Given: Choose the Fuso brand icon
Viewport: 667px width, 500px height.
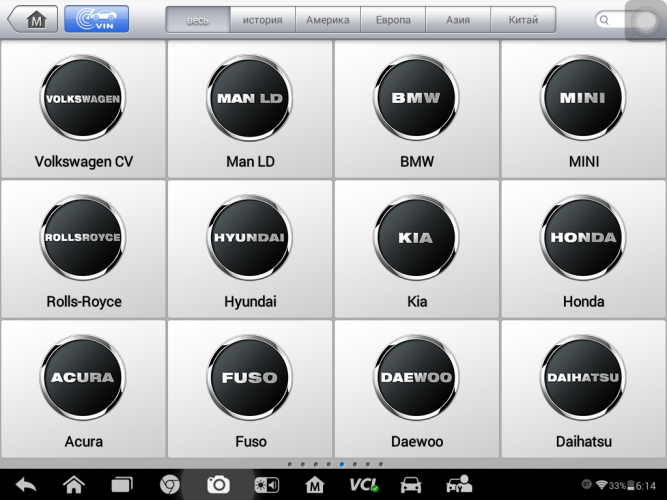Looking at the screenshot, I should click(x=250, y=378).
